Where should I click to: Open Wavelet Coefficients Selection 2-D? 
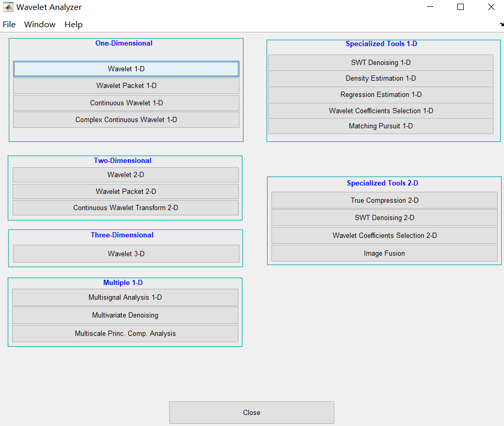coord(385,235)
